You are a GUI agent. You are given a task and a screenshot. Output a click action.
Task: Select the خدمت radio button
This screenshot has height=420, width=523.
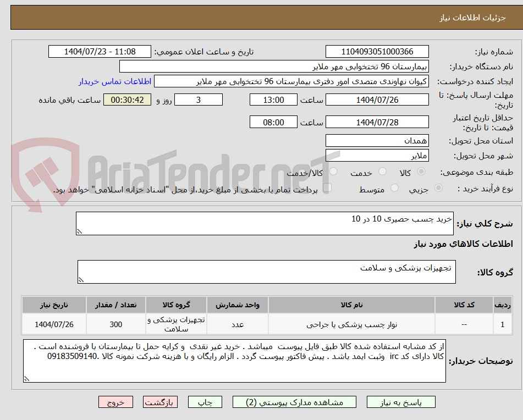(382, 172)
